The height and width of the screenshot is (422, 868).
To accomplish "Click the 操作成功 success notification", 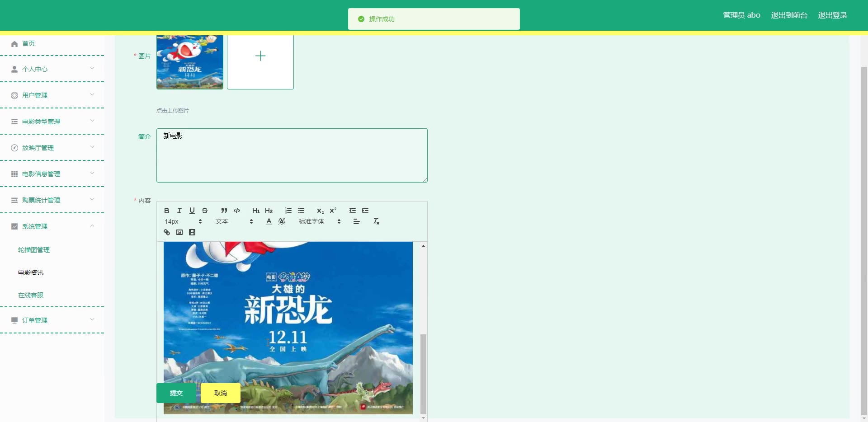I will [434, 19].
